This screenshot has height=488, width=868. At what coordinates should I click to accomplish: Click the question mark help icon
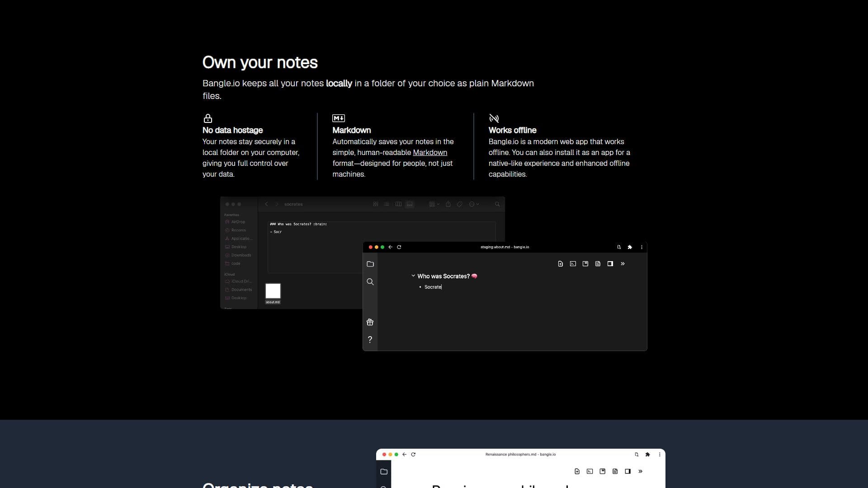[370, 340]
